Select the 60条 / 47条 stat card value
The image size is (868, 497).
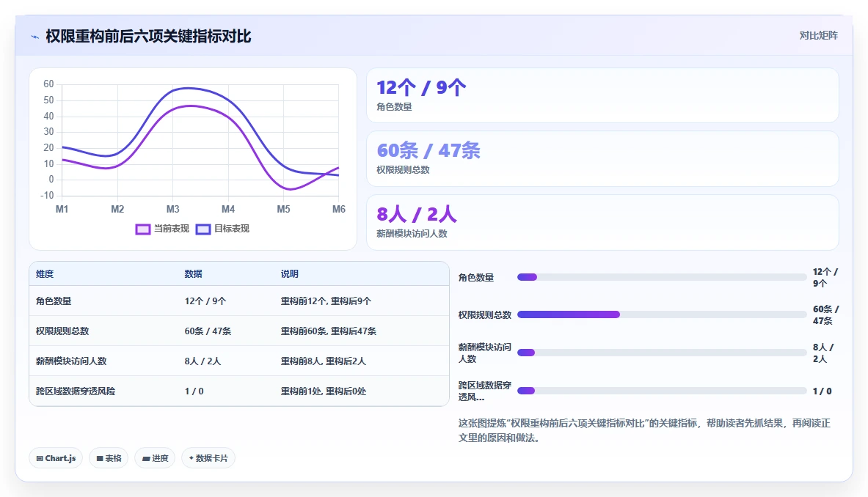428,150
